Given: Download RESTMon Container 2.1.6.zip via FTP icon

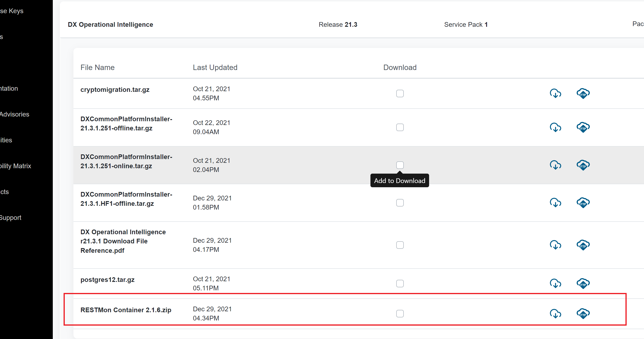Looking at the screenshot, I should [583, 313].
